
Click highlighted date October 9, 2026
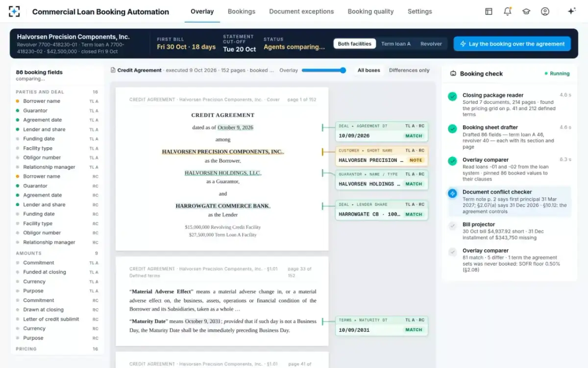point(235,128)
